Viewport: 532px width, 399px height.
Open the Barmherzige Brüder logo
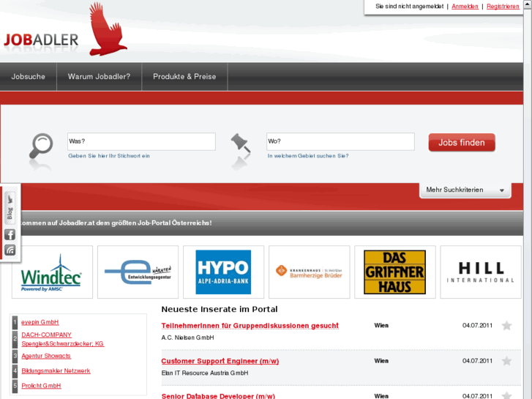click(309, 272)
